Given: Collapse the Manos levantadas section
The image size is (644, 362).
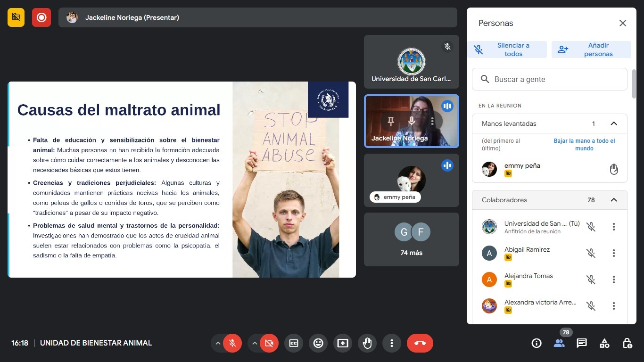Looking at the screenshot, I should (613, 123).
